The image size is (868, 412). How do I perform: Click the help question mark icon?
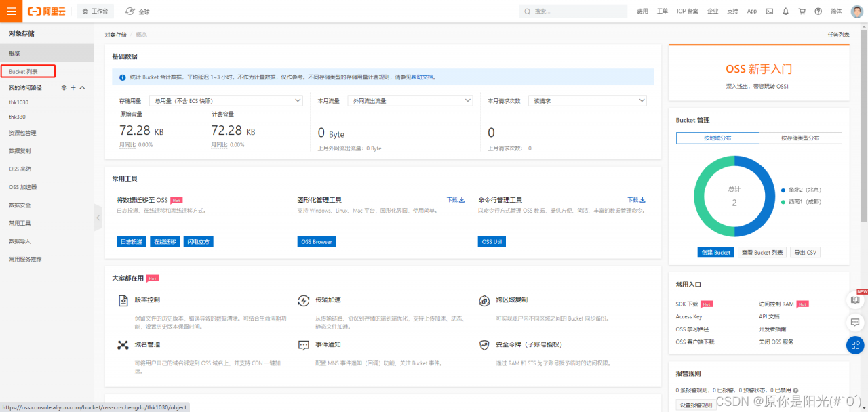point(818,11)
